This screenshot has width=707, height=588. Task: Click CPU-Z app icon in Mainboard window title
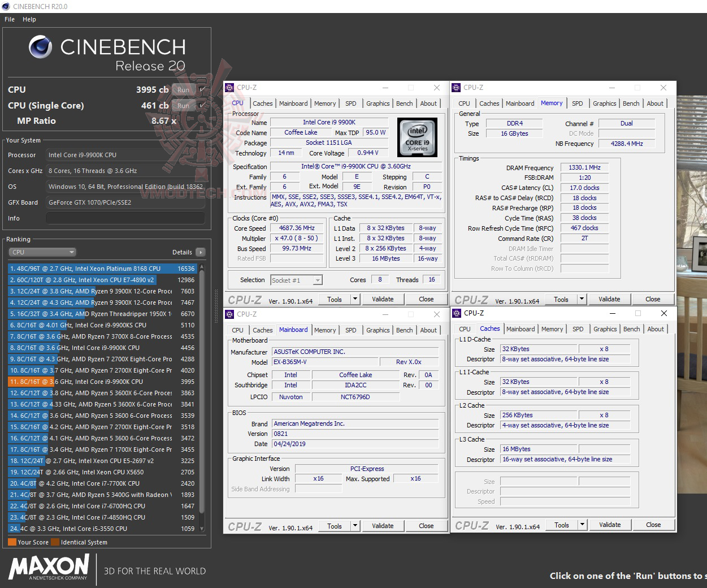tap(229, 314)
